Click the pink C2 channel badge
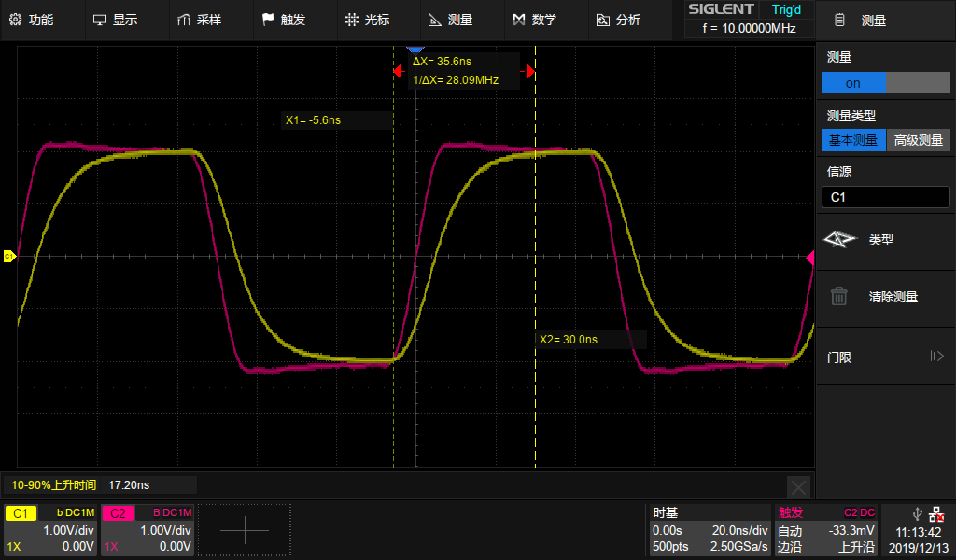The width and height of the screenshot is (956, 560). point(118,513)
